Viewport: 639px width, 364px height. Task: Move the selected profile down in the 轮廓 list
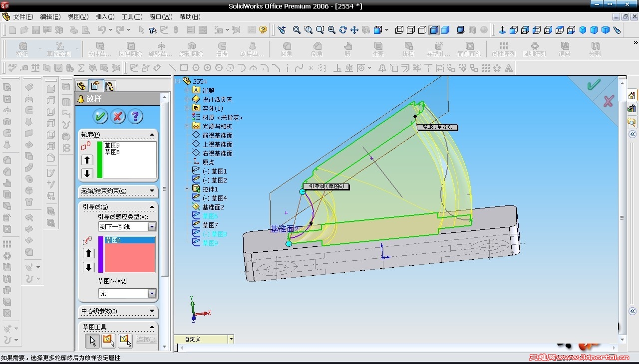87,173
